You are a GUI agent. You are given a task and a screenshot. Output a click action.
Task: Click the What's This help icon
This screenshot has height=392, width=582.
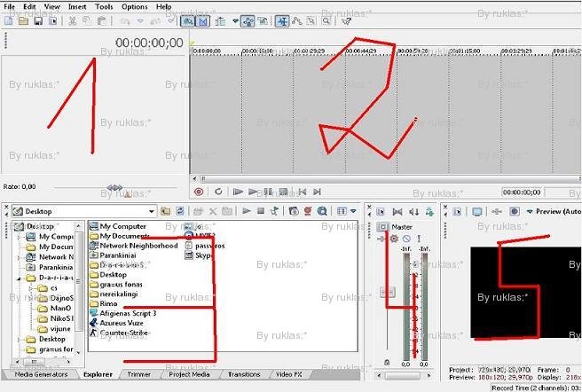coord(346,21)
